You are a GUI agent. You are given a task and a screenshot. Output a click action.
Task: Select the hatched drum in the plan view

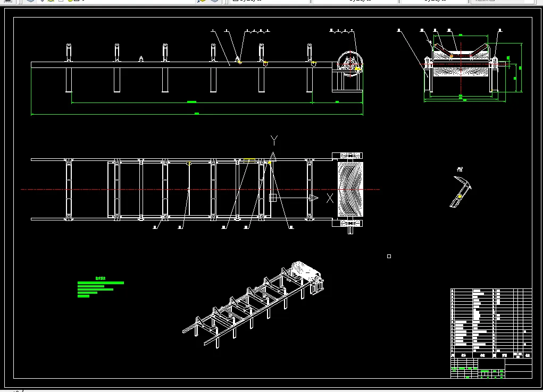[x=350, y=189]
